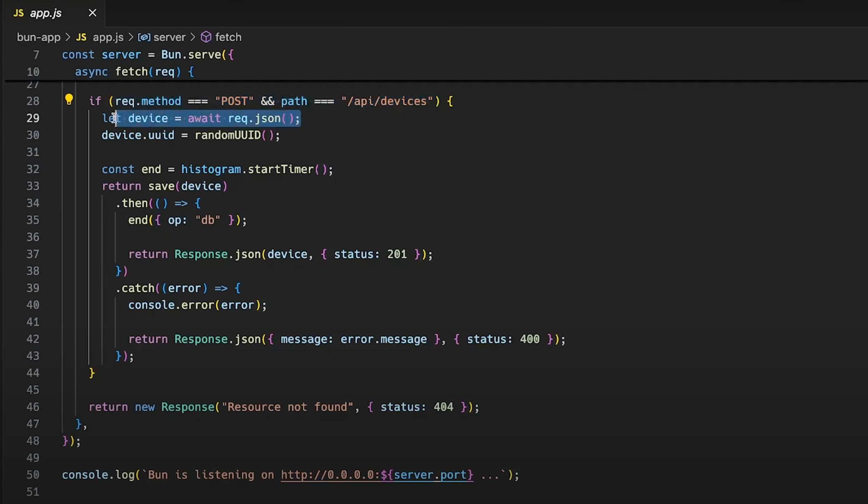Close the app.js editor tab

pos(92,13)
